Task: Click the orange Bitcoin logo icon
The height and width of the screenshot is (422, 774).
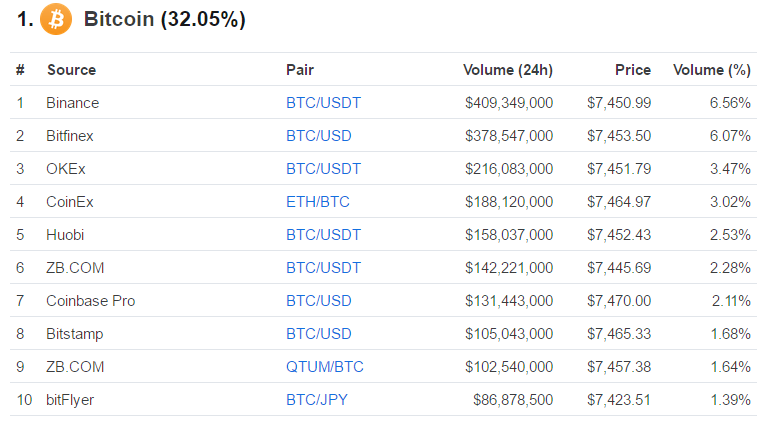Action: click(x=56, y=19)
